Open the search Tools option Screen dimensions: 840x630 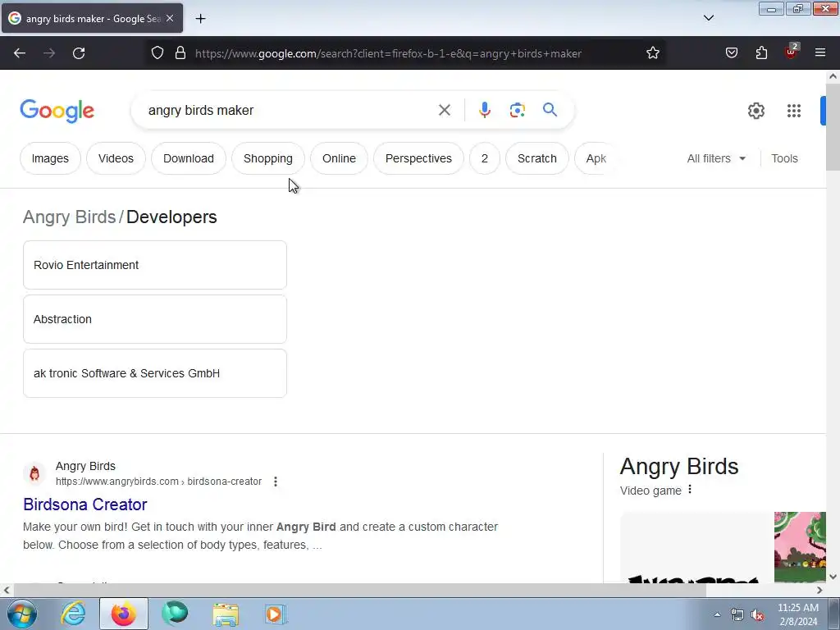coord(784,158)
